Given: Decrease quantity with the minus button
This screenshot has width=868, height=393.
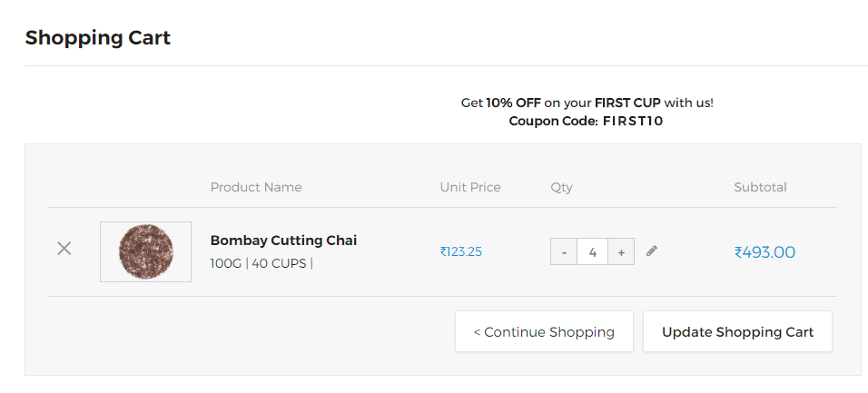Looking at the screenshot, I should click(564, 251).
